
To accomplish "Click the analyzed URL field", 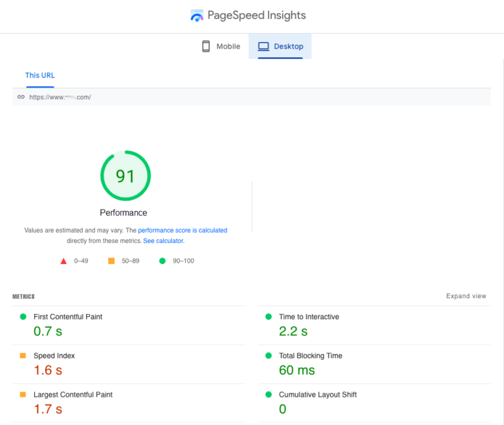I will (x=252, y=97).
